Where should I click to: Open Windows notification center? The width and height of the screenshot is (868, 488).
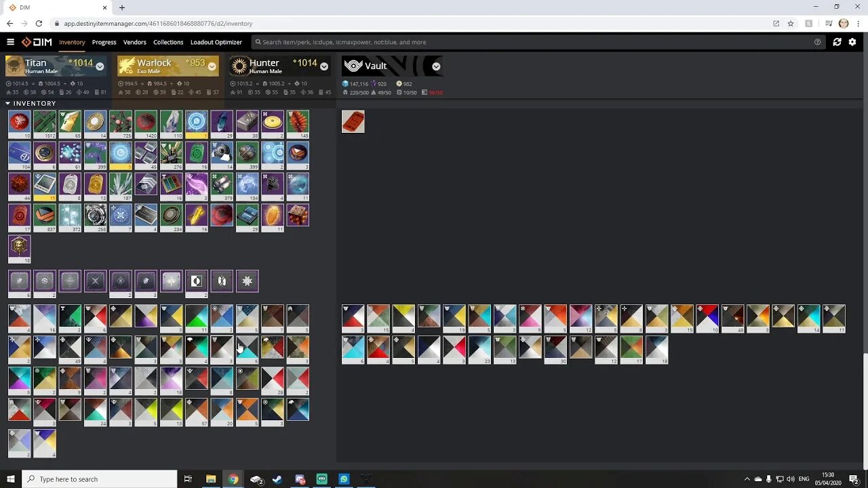(x=854, y=479)
